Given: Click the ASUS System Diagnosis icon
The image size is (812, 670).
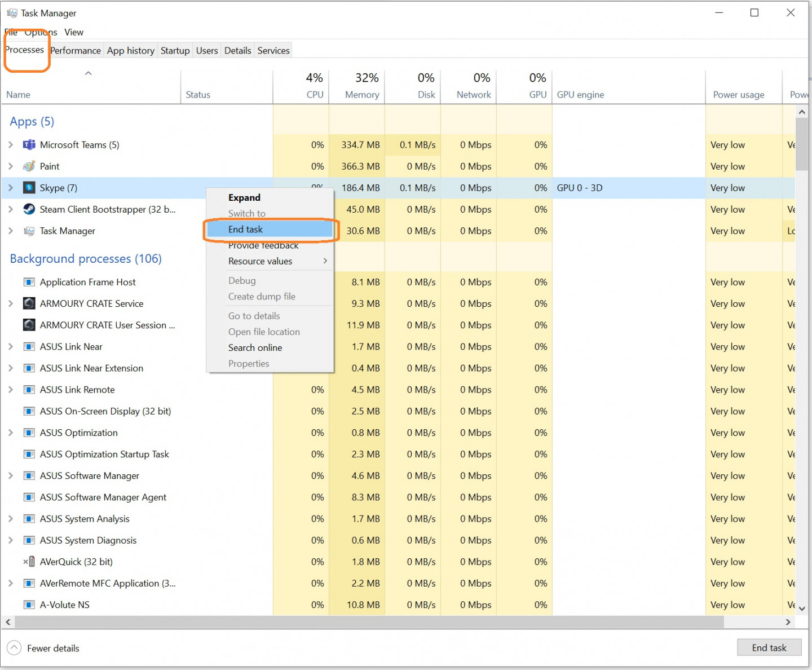Looking at the screenshot, I should click(x=29, y=540).
